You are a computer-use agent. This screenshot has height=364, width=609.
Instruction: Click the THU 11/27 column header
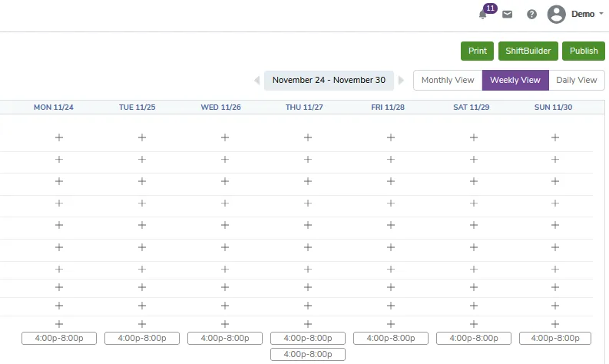pos(304,108)
